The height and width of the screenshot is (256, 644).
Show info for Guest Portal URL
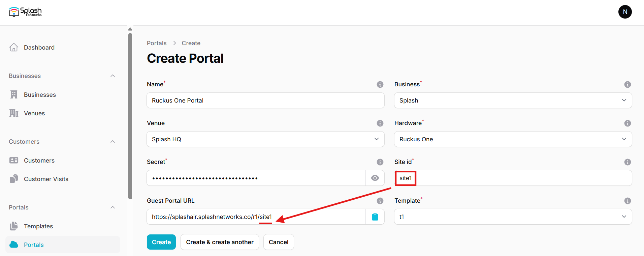pos(380,201)
